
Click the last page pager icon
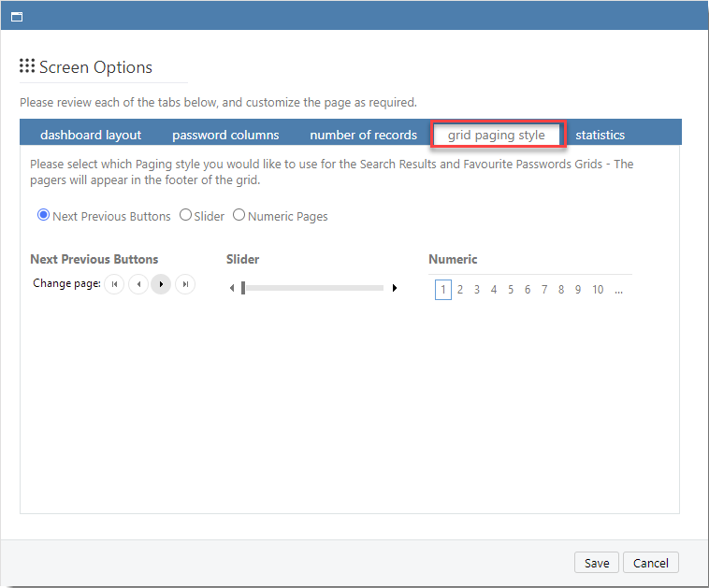(x=185, y=284)
